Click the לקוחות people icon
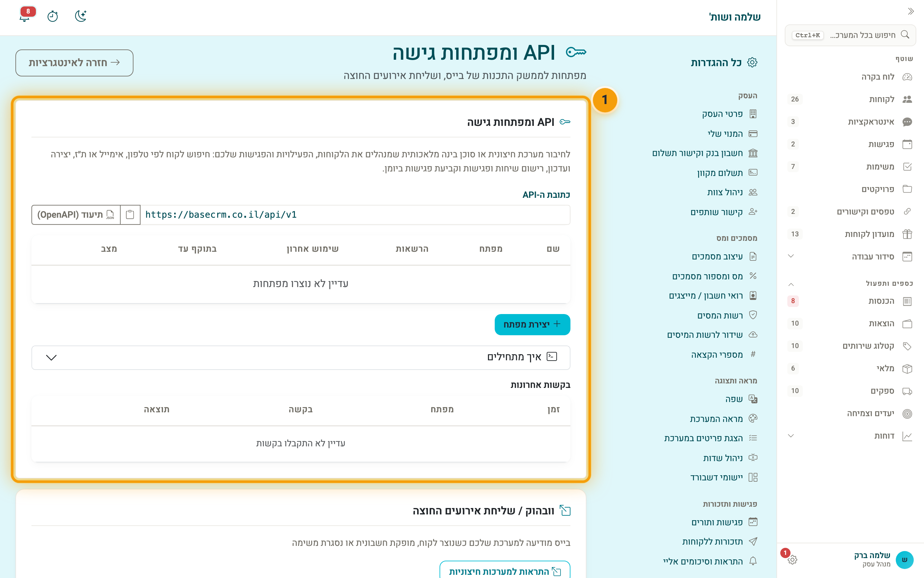The image size is (924, 578). pos(907,100)
